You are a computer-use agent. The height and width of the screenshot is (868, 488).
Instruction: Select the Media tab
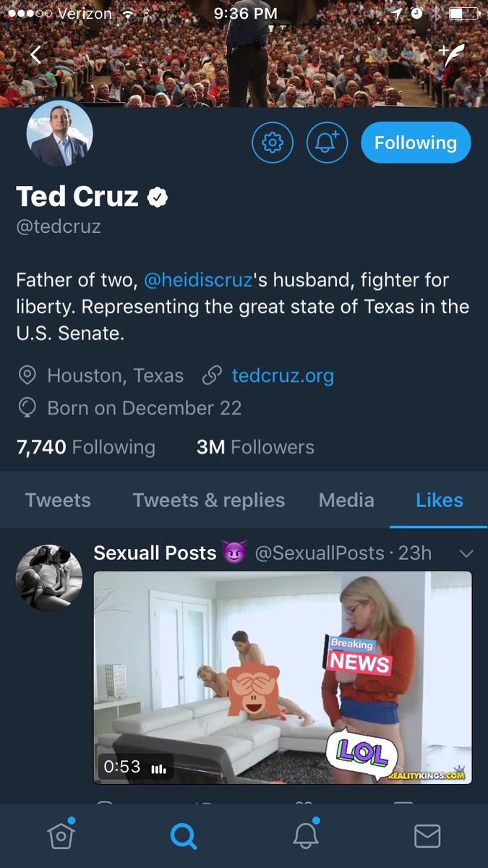(x=346, y=501)
